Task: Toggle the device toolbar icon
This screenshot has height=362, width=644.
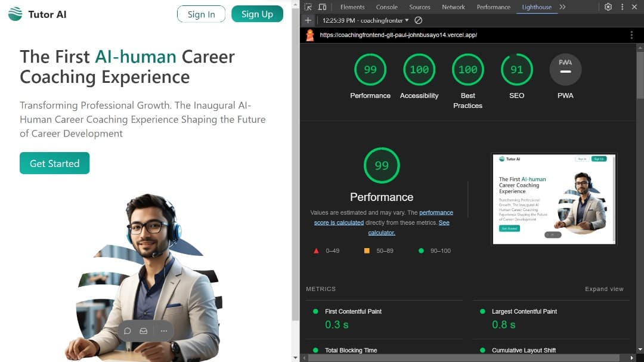Action: click(x=322, y=7)
